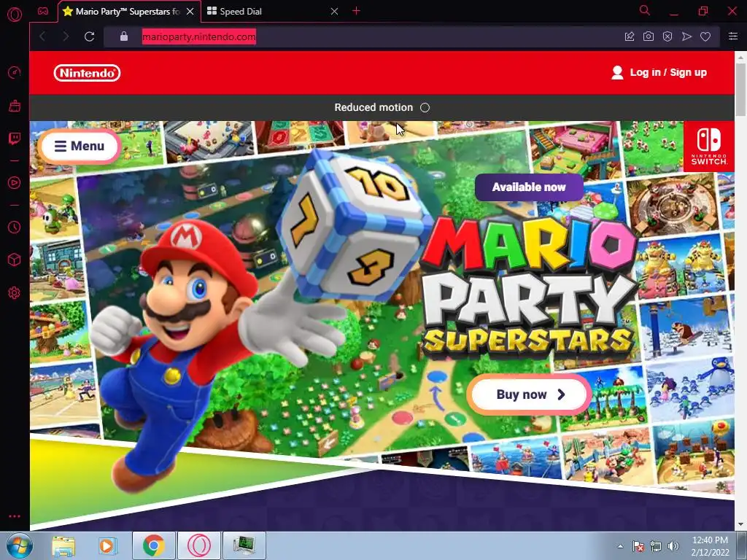Open network status tray icon
The height and width of the screenshot is (560, 747).
[656, 546]
